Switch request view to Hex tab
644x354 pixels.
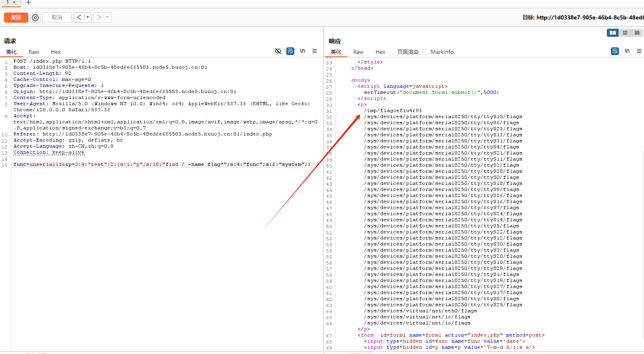tap(56, 52)
